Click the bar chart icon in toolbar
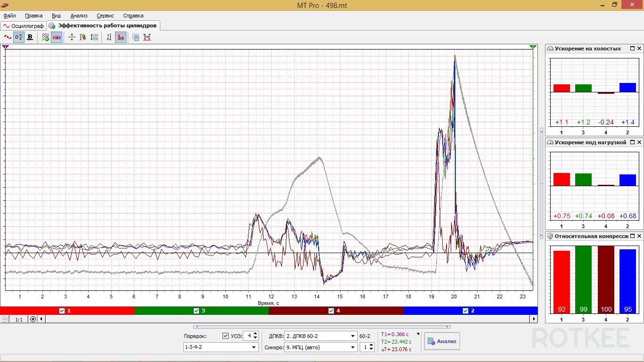This screenshot has width=644, height=362. (x=121, y=37)
